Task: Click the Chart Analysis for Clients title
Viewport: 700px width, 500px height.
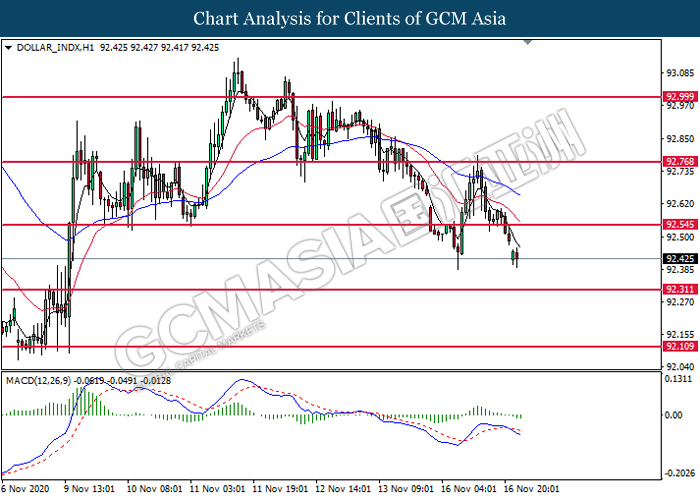Action: click(x=350, y=18)
